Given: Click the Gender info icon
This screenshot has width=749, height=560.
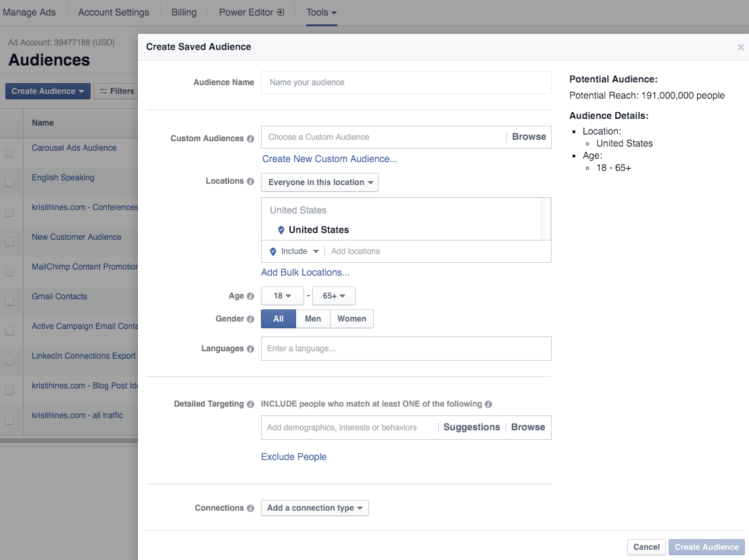Looking at the screenshot, I should 251,319.
